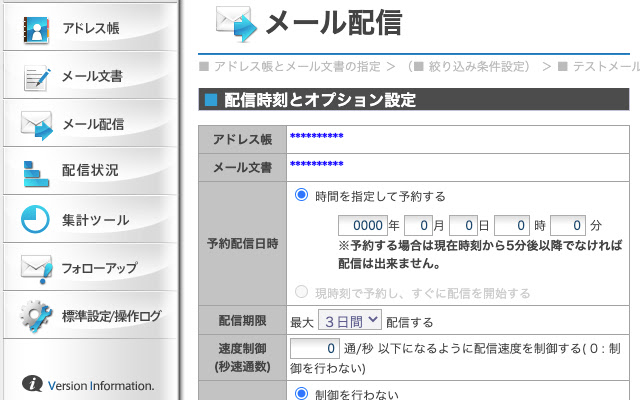
Task: Click the 月 month input field
Action: point(418,225)
